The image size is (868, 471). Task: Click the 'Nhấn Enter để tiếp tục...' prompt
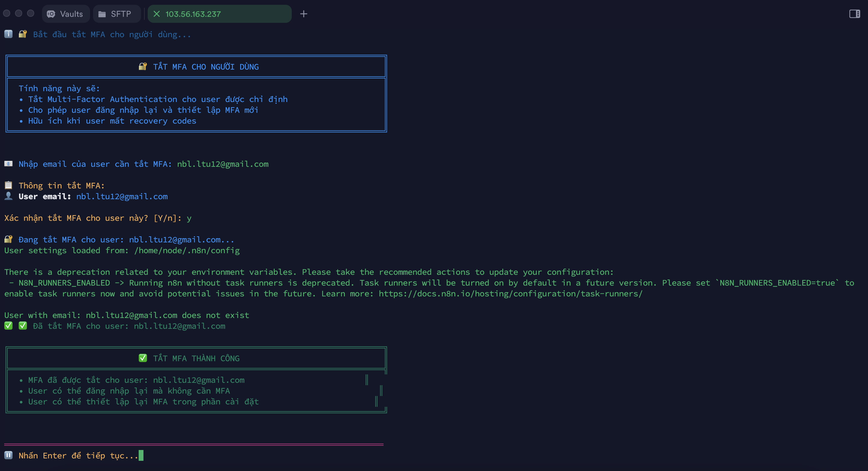[x=78, y=455]
